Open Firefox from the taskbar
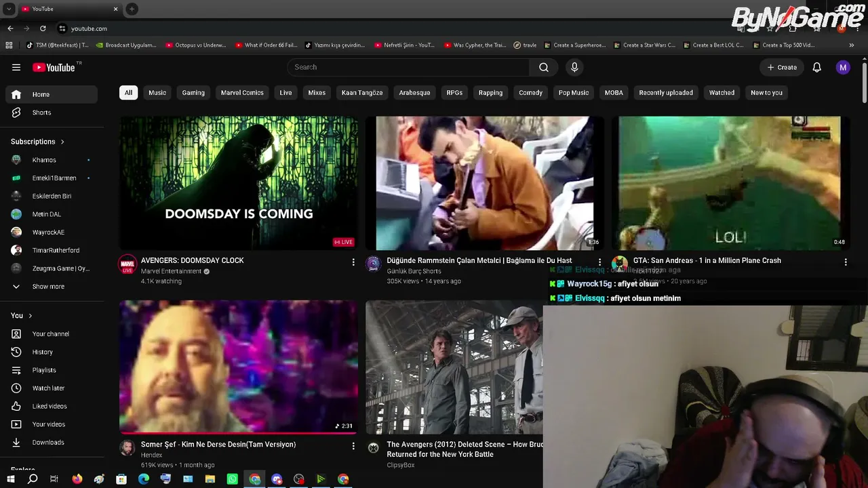This screenshot has height=488, width=868. pyautogui.click(x=77, y=479)
